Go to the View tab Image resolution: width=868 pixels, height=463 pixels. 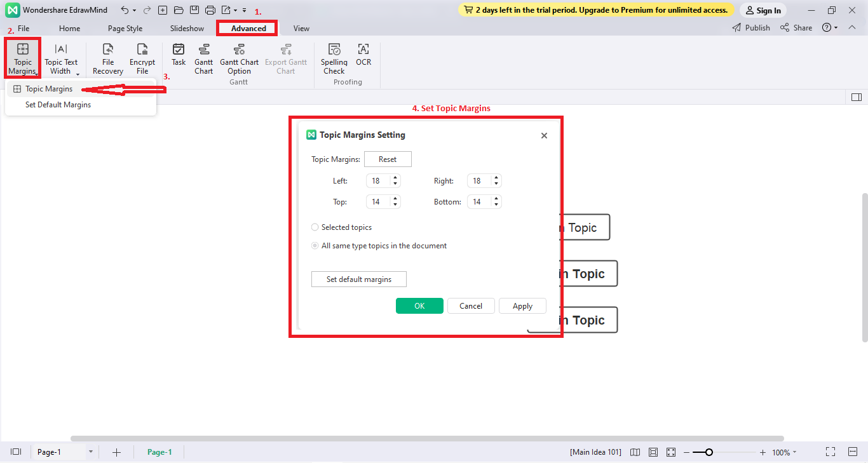click(x=302, y=29)
